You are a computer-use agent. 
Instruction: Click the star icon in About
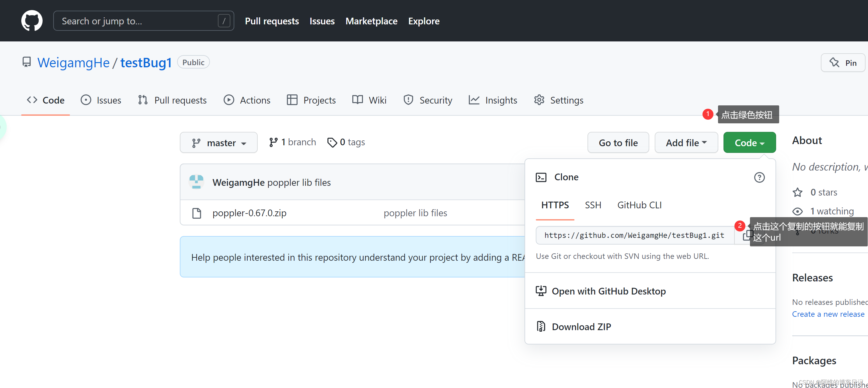pyautogui.click(x=797, y=192)
